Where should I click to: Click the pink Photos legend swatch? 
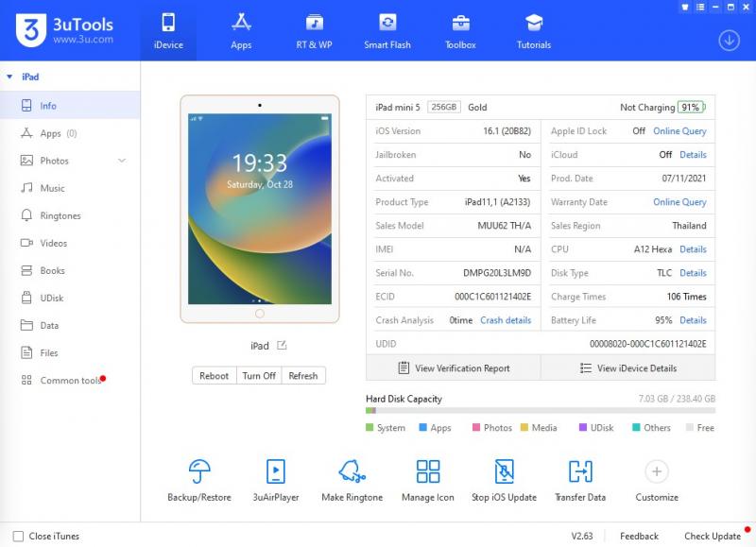tap(476, 427)
